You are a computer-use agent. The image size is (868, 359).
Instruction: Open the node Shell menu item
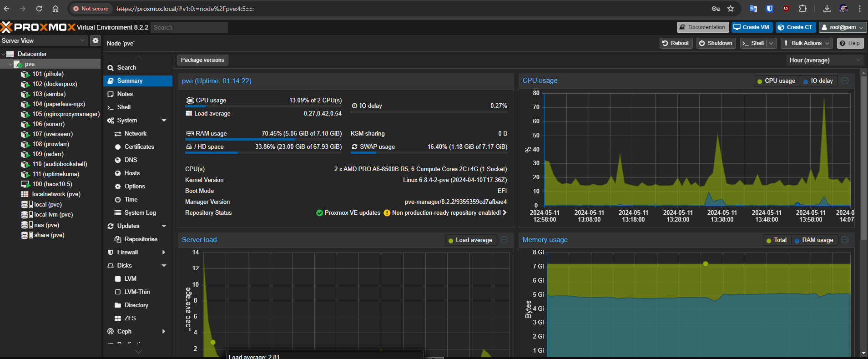click(138, 107)
